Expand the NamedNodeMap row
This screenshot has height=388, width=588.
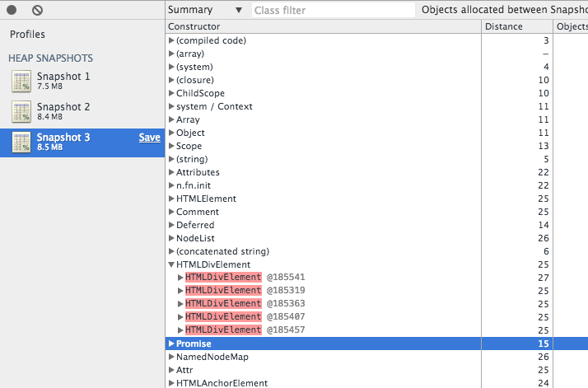171,357
